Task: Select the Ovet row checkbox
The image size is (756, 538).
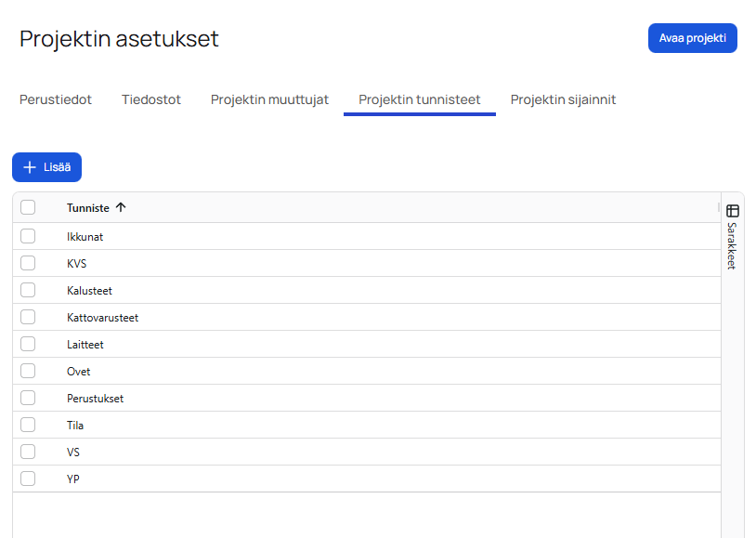Action: click(28, 371)
